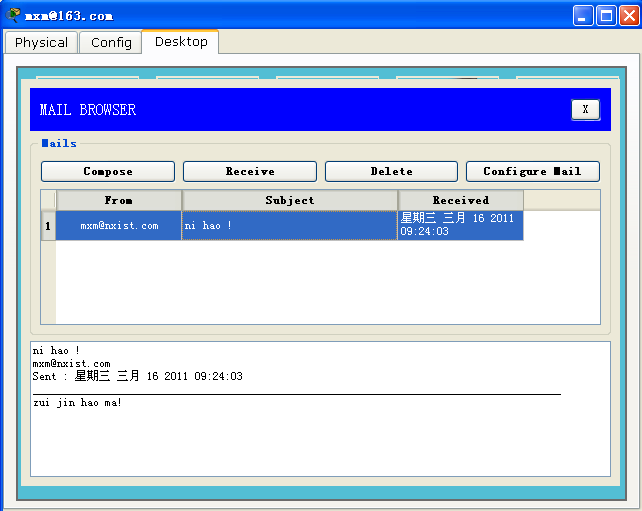Delete the selected mail
642x511 pixels.
point(391,171)
